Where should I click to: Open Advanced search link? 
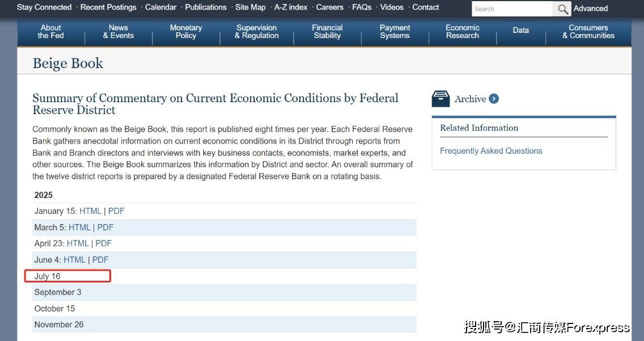(591, 8)
